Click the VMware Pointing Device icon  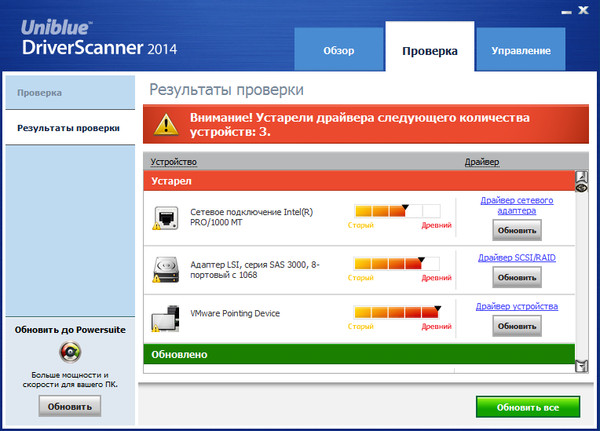point(165,318)
